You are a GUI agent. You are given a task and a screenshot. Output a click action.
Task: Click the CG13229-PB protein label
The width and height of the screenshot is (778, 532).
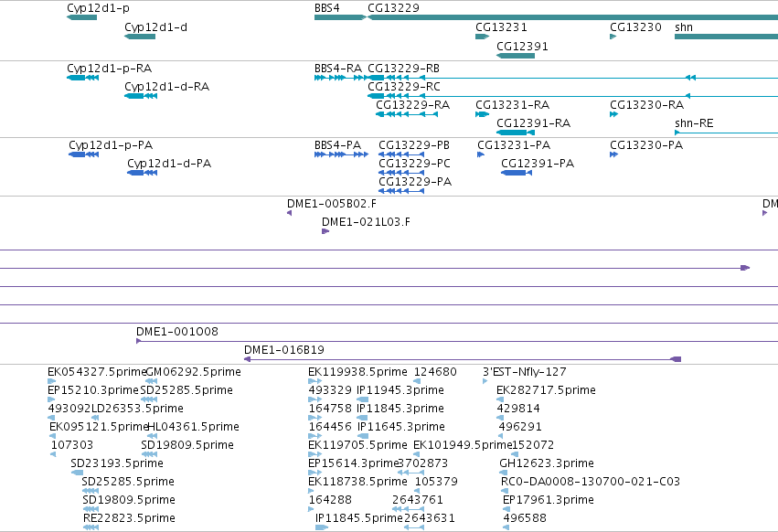click(x=414, y=145)
